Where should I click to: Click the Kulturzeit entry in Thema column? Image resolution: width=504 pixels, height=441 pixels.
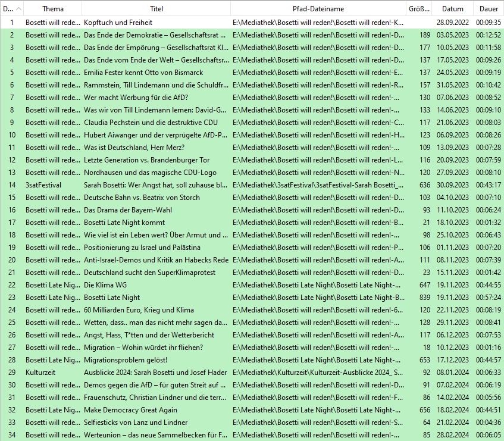(40, 373)
